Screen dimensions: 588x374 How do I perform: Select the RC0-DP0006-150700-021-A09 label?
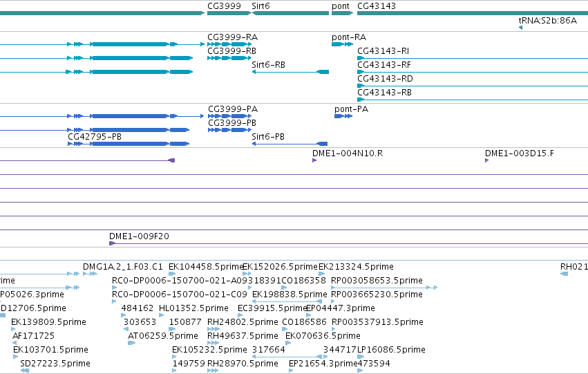point(180,281)
